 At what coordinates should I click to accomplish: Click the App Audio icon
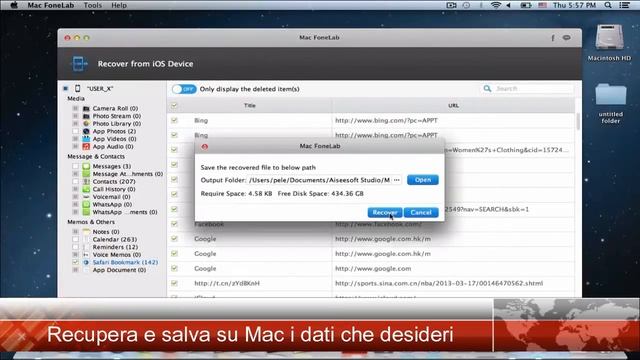click(x=86, y=147)
